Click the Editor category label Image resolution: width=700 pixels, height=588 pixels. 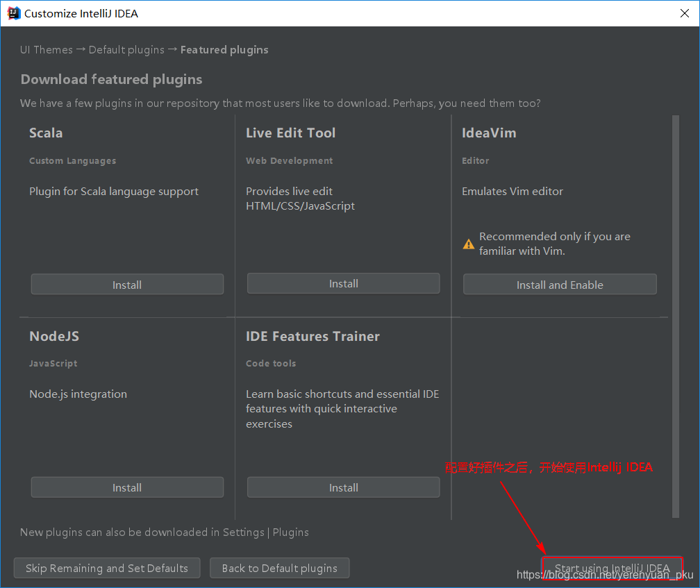click(476, 160)
